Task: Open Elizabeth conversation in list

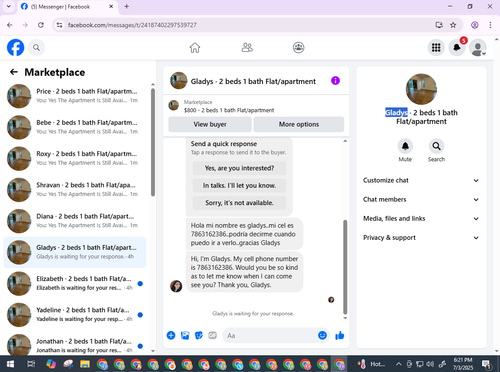Action: tap(75, 283)
